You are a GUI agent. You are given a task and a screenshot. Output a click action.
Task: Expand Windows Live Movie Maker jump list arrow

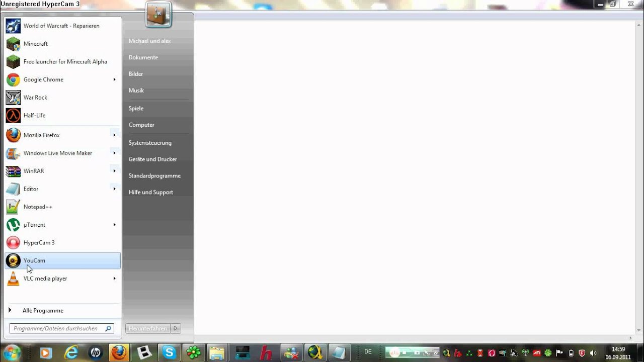114,153
